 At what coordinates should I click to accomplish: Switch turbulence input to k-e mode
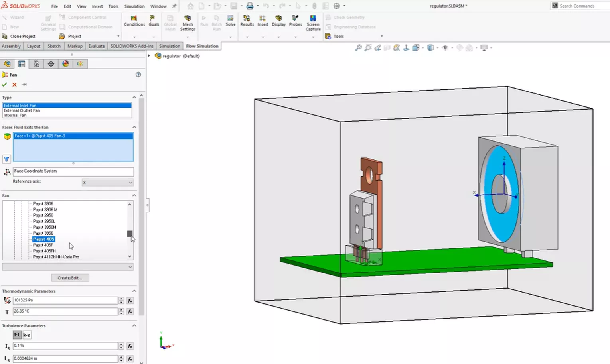(x=26, y=335)
